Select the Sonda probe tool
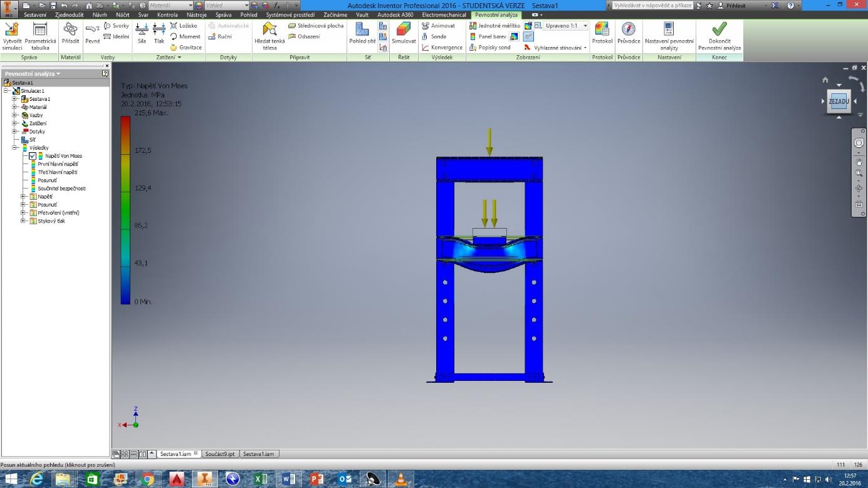The image size is (868, 488). coord(434,36)
